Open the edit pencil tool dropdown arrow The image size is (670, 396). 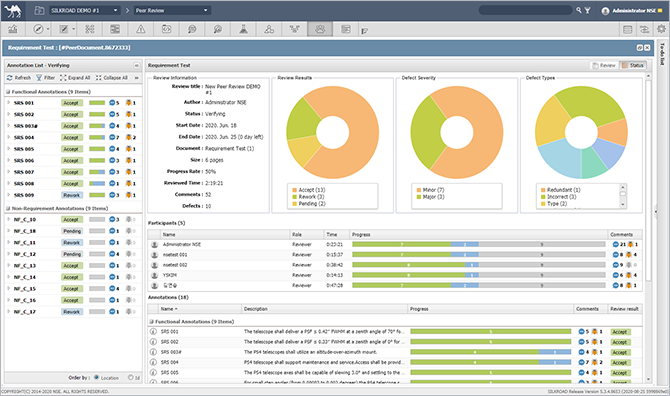[73, 29]
